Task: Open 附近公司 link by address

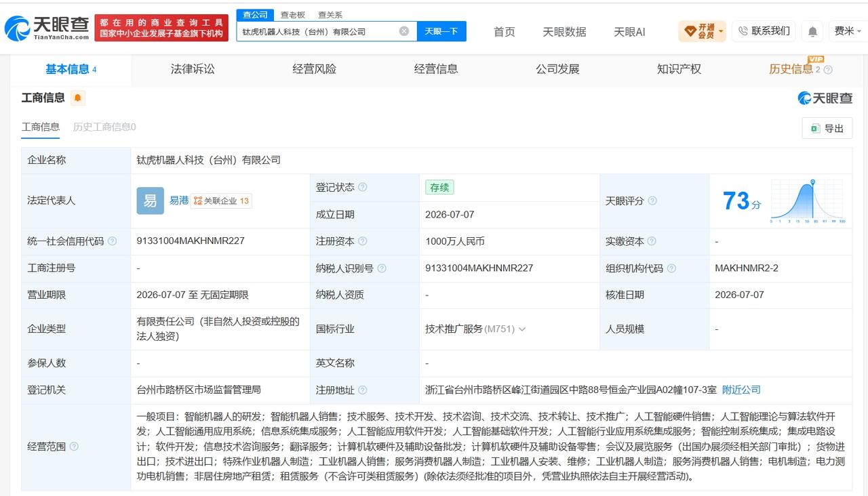Action: point(741,390)
